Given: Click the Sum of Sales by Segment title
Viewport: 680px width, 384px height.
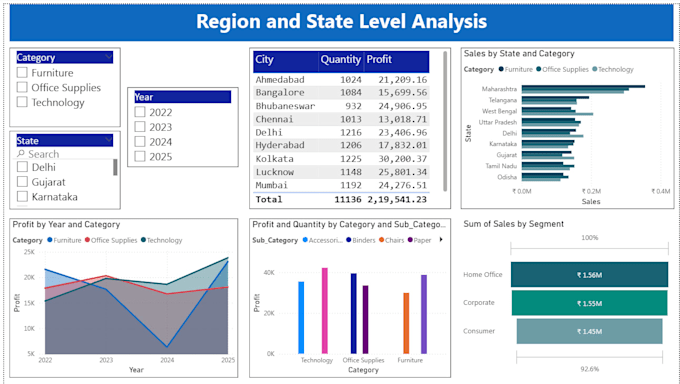Looking at the screenshot, I should click(513, 224).
